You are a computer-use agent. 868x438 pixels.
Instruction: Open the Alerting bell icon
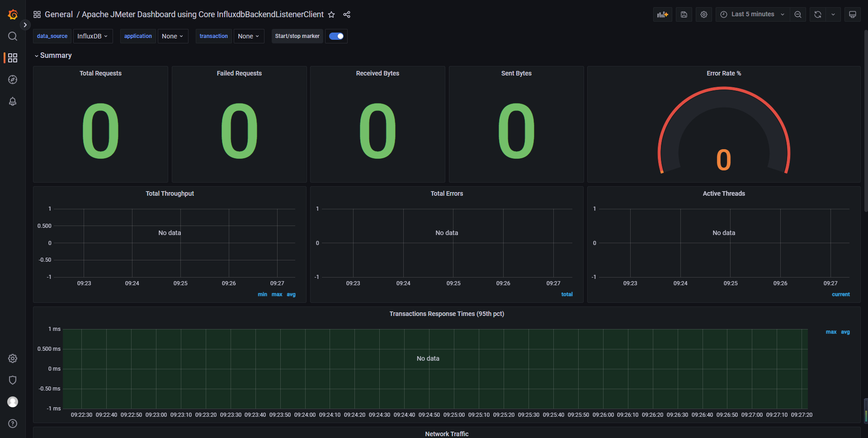[13, 101]
